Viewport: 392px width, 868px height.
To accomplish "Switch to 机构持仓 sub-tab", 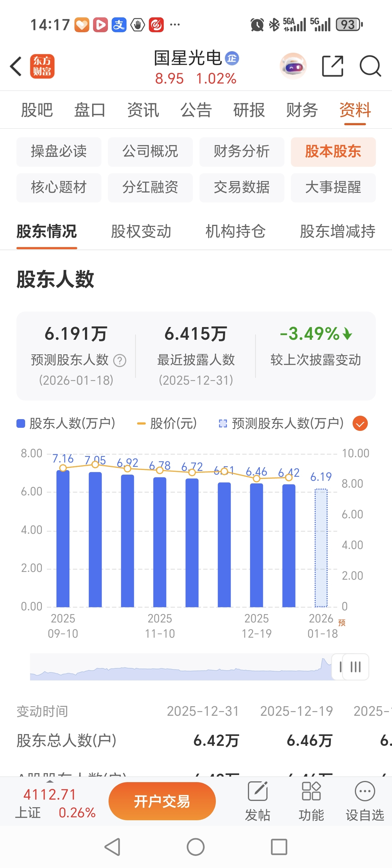I will (236, 232).
